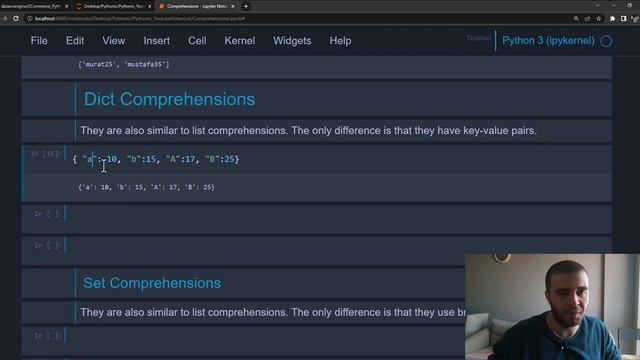Click the ['murat25', 'mustafa35'] output line
This screenshot has height=360, width=640.
coord(124,64)
